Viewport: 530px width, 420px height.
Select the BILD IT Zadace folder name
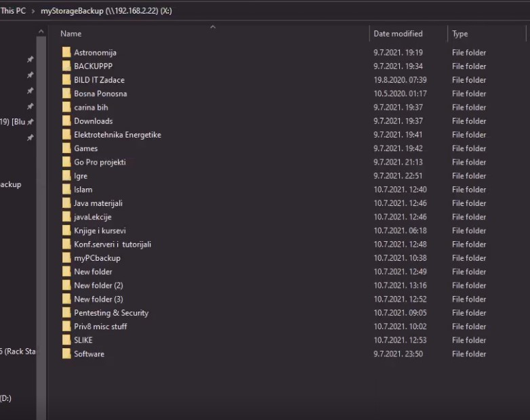(x=99, y=80)
